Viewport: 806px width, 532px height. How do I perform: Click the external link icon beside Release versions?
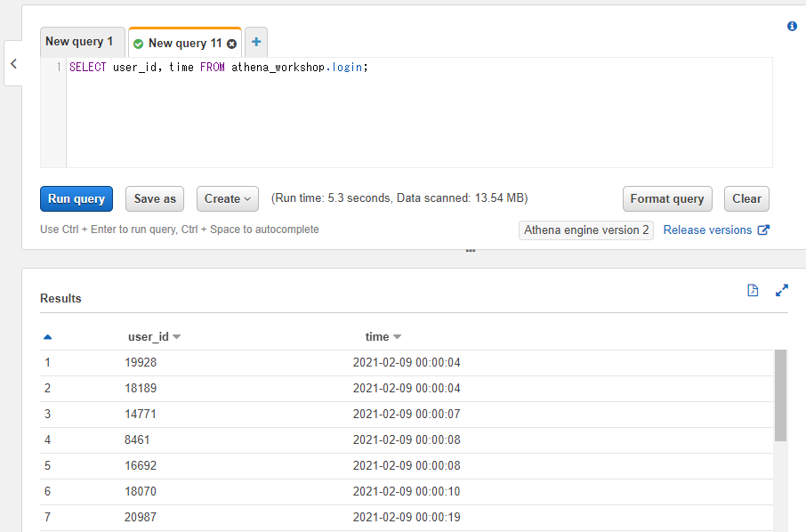(763, 230)
